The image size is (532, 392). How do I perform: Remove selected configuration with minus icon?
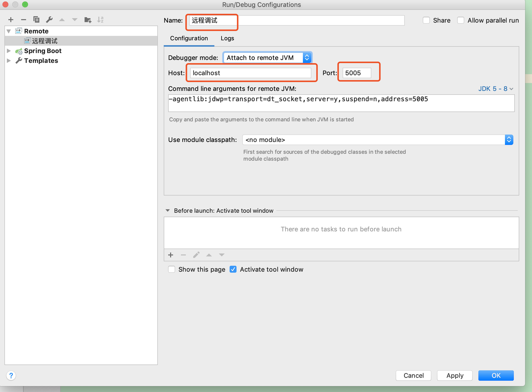tap(24, 20)
